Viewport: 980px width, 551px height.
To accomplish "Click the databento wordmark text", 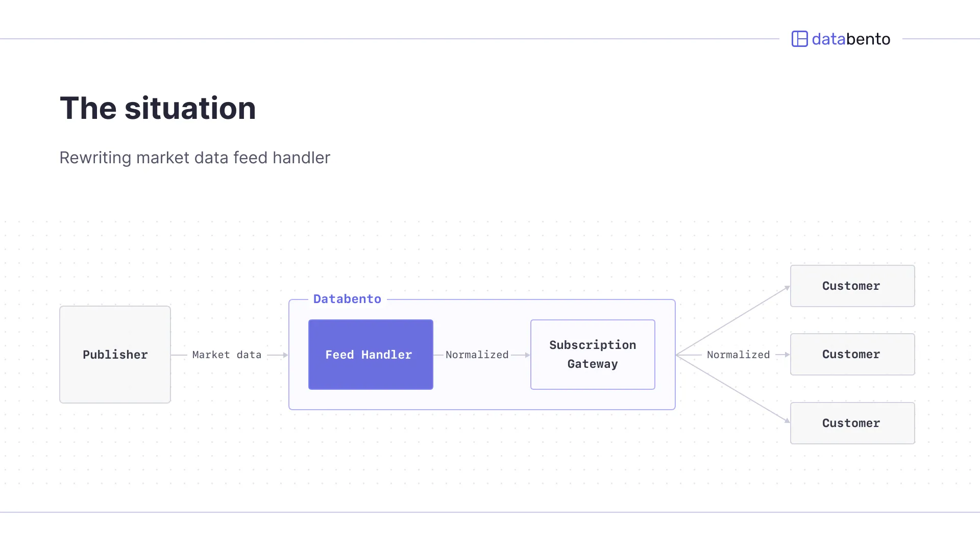I will click(851, 39).
